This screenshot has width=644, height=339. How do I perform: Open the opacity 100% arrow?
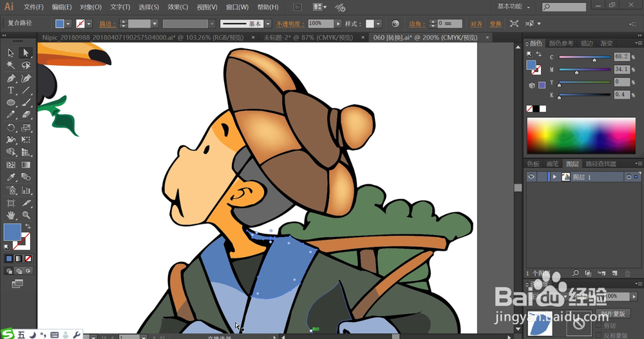(338, 24)
